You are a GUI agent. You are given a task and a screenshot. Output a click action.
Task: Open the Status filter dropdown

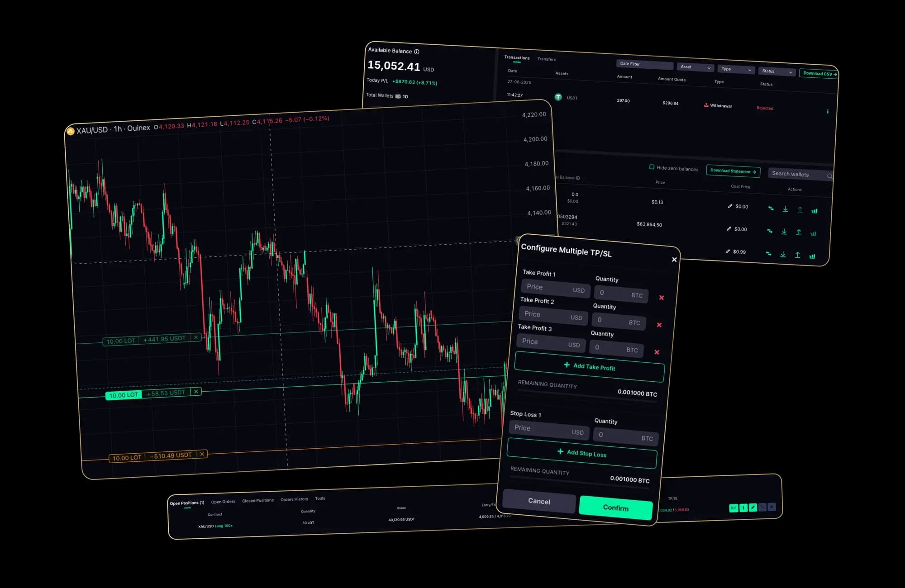pos(776,71)
